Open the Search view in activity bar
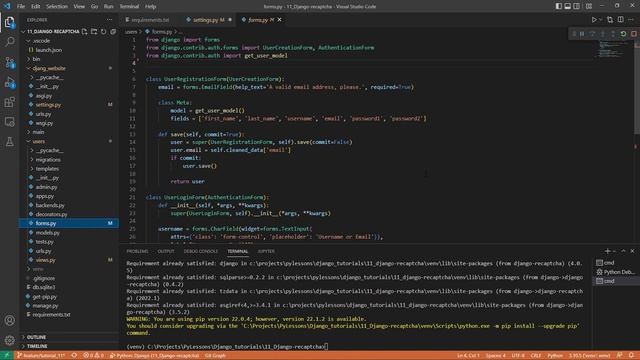 pyautogui.click(x=9, y=42)
